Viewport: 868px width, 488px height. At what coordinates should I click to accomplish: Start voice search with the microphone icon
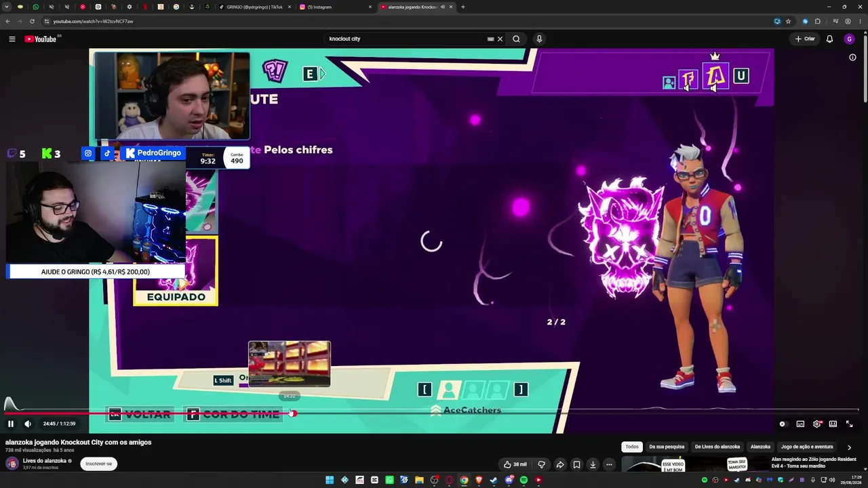point(539,39)
